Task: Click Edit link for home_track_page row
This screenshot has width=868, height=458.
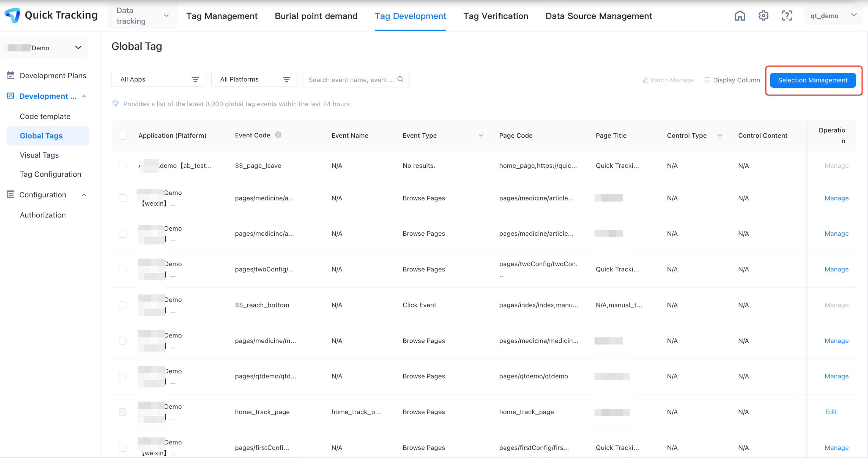Action: [x=831, y=412]
